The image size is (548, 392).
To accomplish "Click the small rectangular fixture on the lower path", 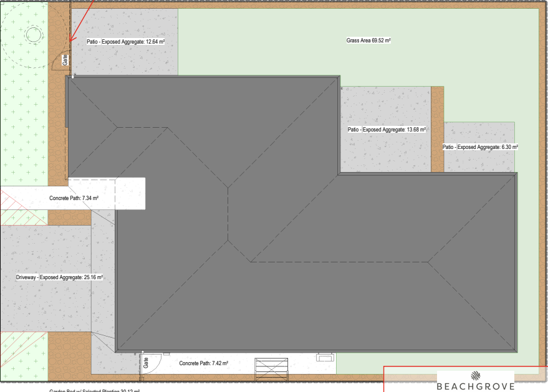I will [x=325, y=358].
